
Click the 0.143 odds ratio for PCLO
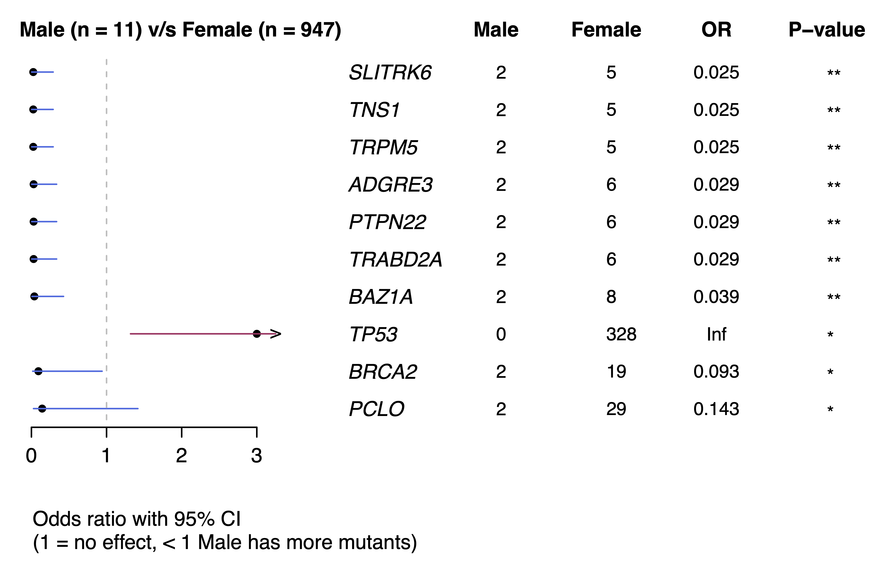716,409
